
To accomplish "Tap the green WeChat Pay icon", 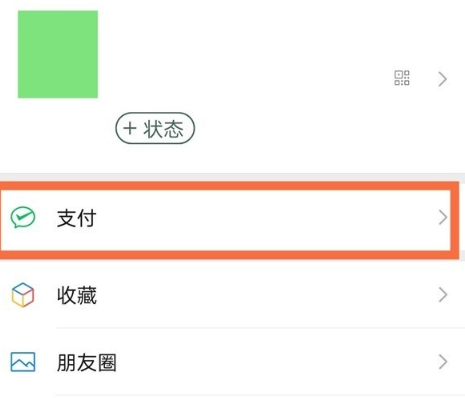I will click(23, 217).
